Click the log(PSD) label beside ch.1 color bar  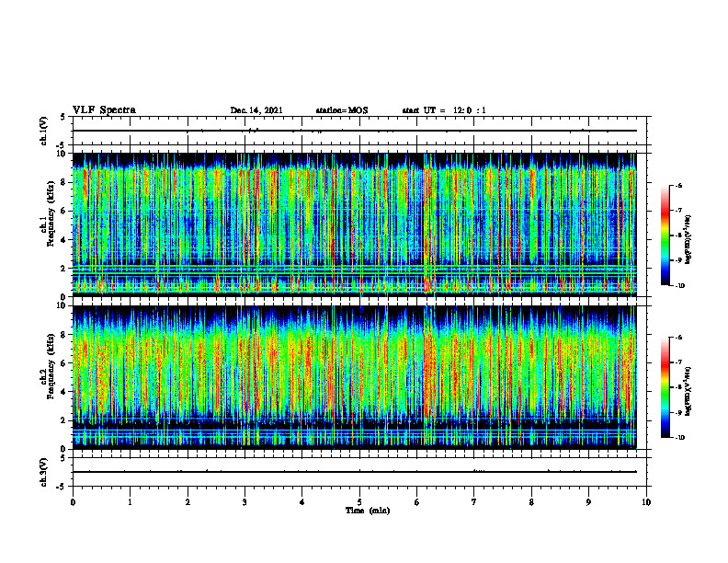pos(688,239)
